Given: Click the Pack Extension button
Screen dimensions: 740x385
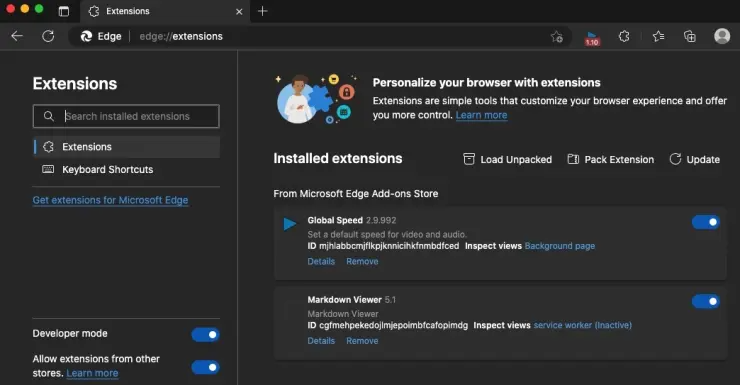Looking at the screenshot, I should (x=611, y=159).
